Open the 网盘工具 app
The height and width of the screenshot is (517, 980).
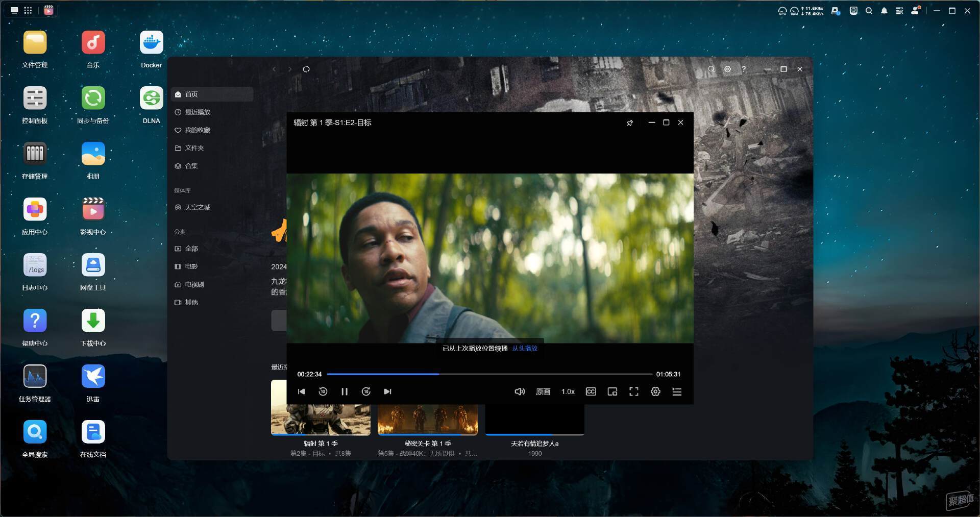pos(93,265)
